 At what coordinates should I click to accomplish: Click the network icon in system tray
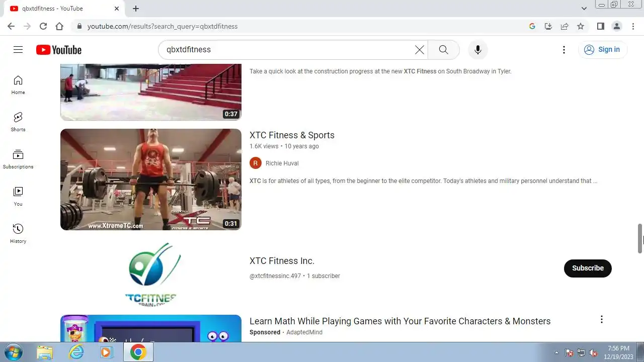click(x=581, y=352)
